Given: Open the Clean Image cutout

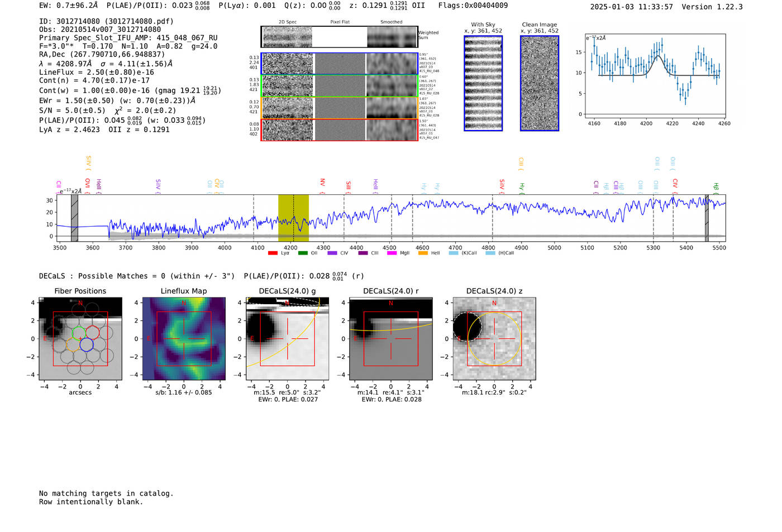Looking at the screenshot, I should click(540, 83).
